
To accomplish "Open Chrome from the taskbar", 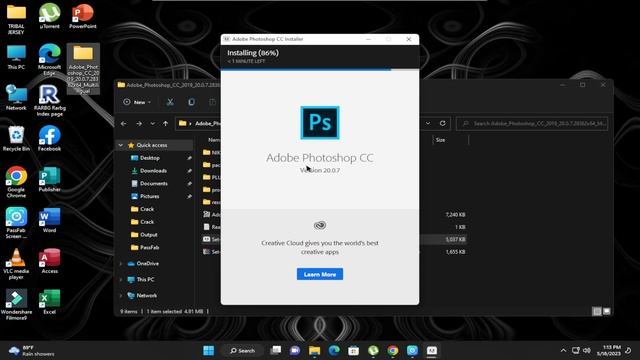I will pos(393,351).
